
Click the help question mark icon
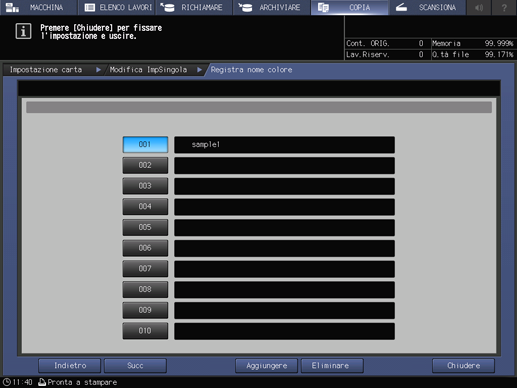click(504, 7)
